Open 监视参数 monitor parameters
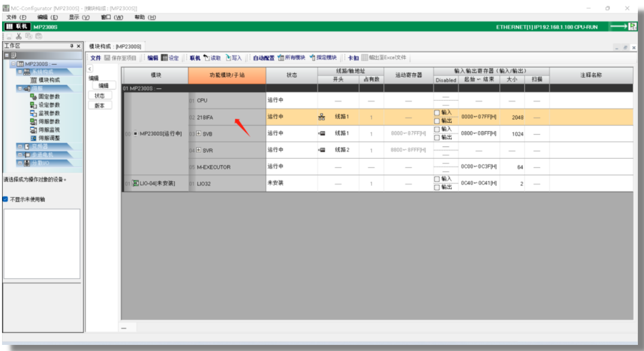 click(x=45, y=113)
